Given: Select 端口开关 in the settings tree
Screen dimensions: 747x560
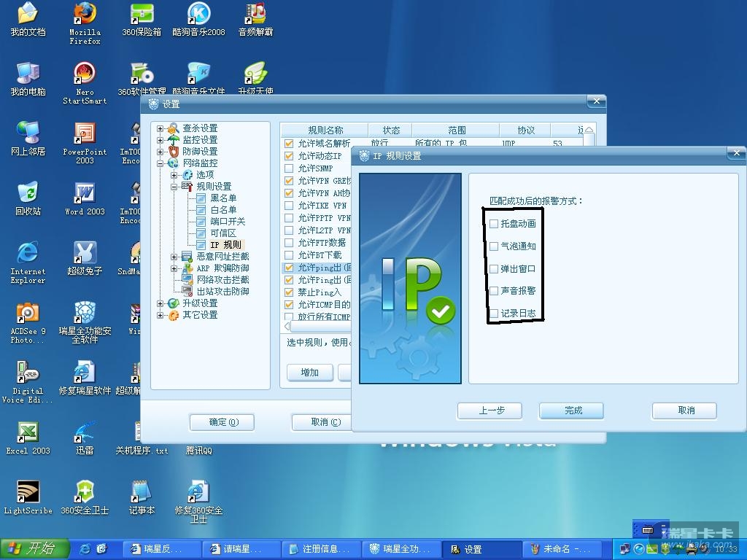Looking at the screenshot, I should click(x=228, y=222).
